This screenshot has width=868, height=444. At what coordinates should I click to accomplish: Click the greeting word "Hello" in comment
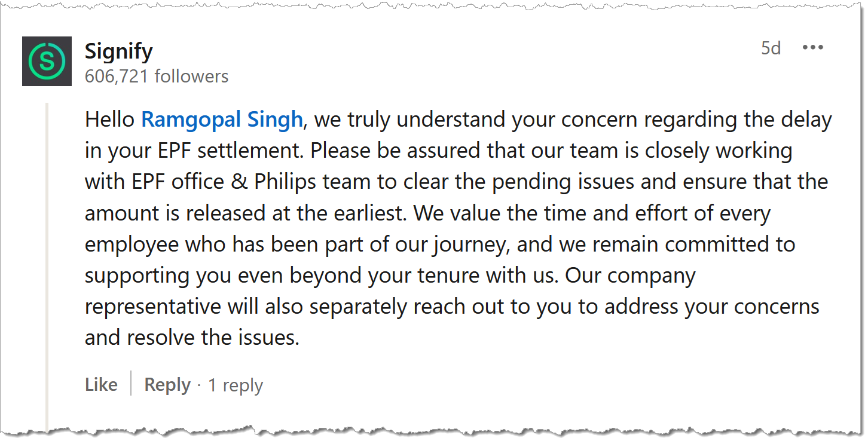pyautogui.click(x=110, y=120)
